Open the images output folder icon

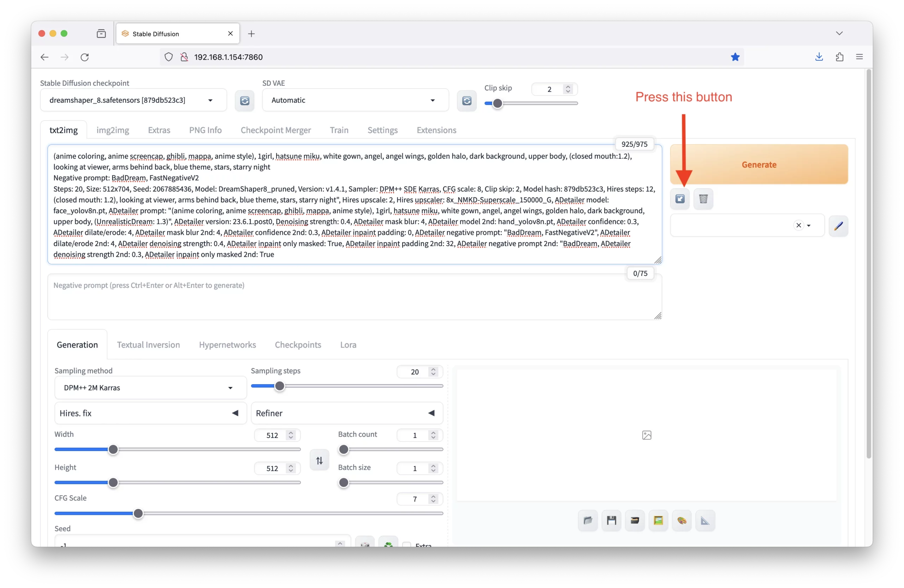coord(588,521)
